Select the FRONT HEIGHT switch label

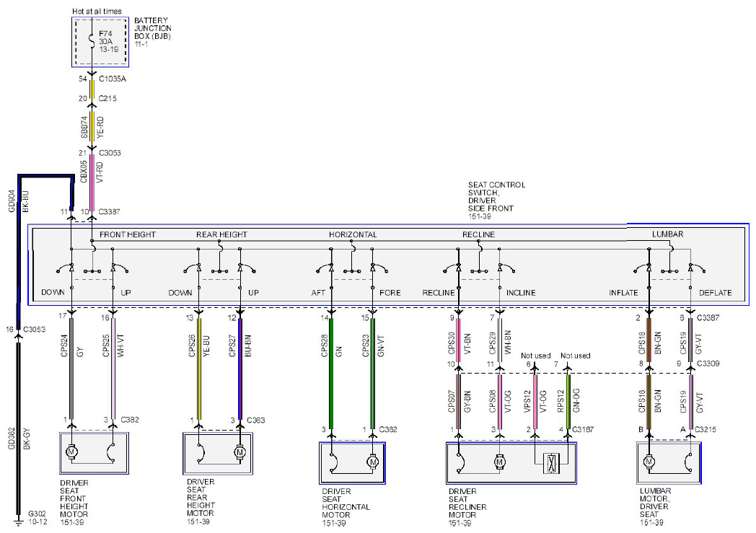128,234
